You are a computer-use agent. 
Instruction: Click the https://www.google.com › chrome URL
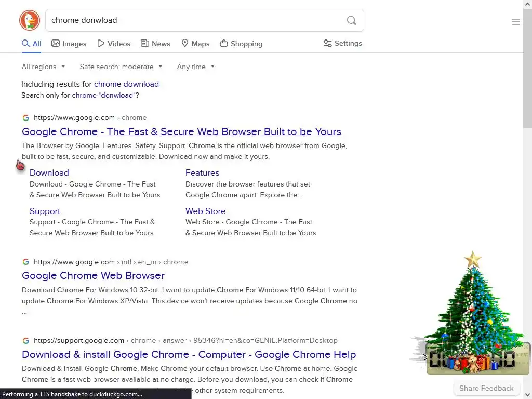click(x=90, y=118)
